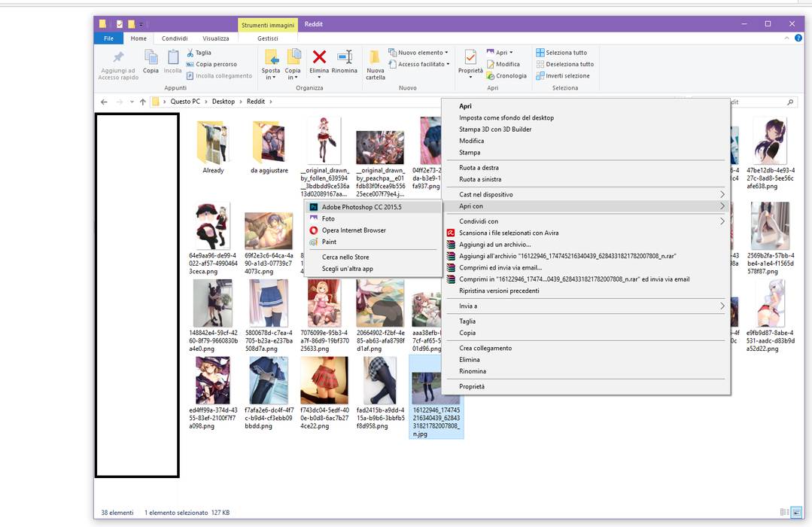Click Deseleziona tutto

click(564, 64)
